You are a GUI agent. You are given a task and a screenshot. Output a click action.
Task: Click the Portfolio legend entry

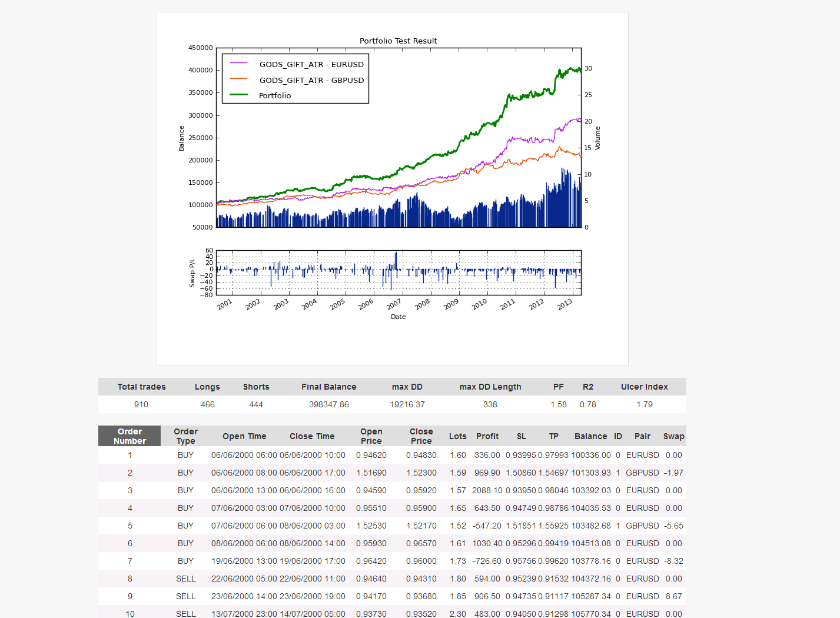tap(275, 95)
